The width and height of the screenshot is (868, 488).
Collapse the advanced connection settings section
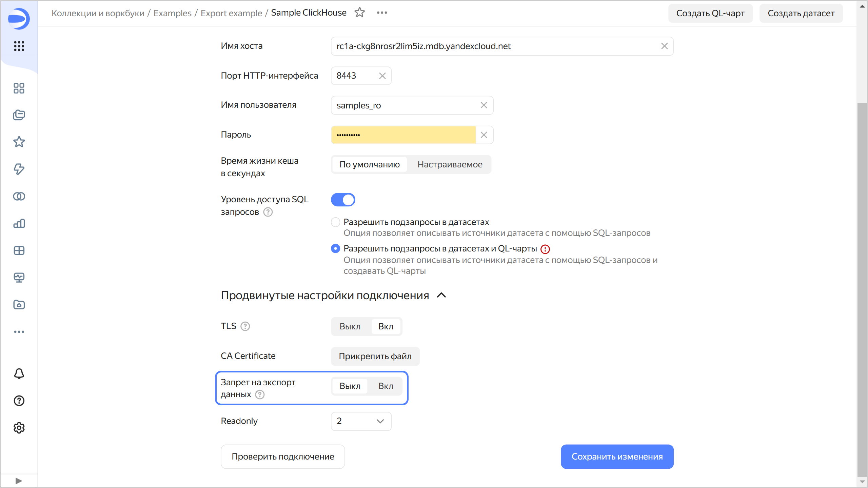(x=441, y=295)
